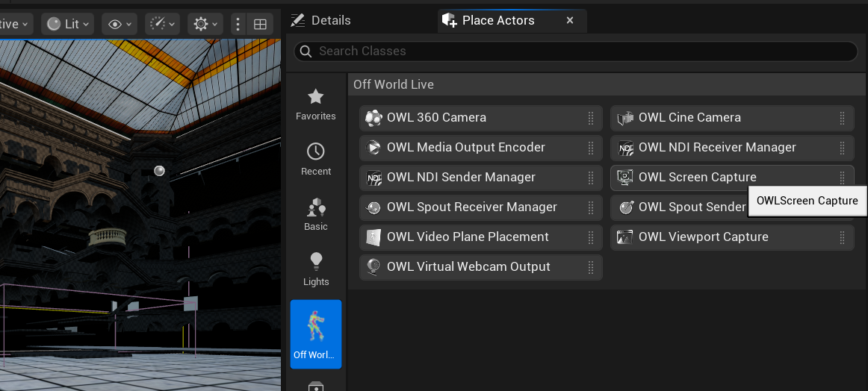
Task: Select the OWL Media Output Encoder label
Action: coord(465,147)
